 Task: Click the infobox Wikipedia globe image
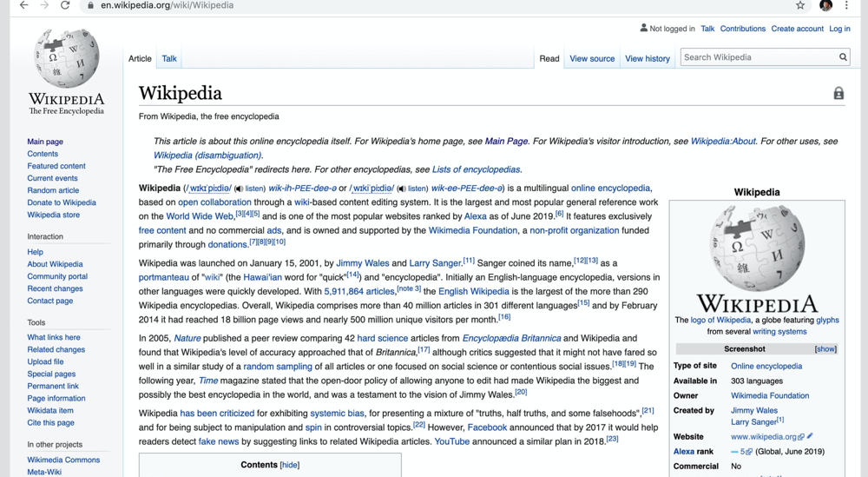click(x=757, y=248)
